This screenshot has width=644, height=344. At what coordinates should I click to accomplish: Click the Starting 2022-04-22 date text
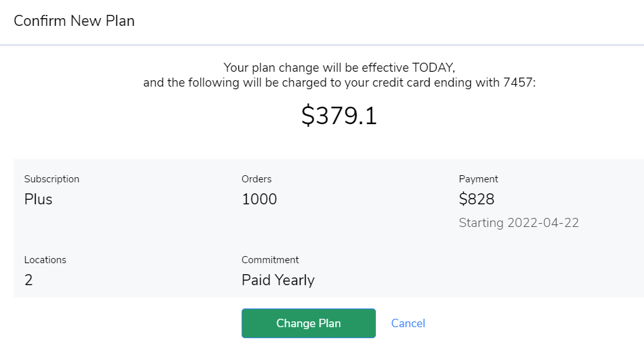point(519,223)
